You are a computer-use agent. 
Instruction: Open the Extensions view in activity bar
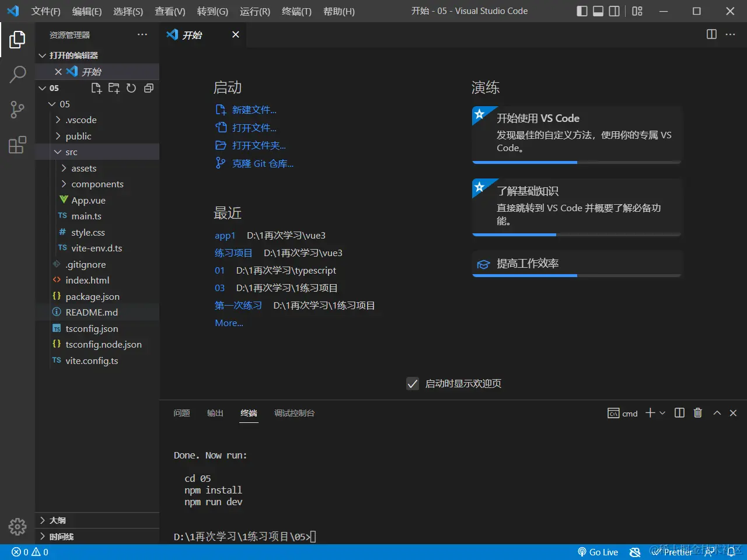18,144
